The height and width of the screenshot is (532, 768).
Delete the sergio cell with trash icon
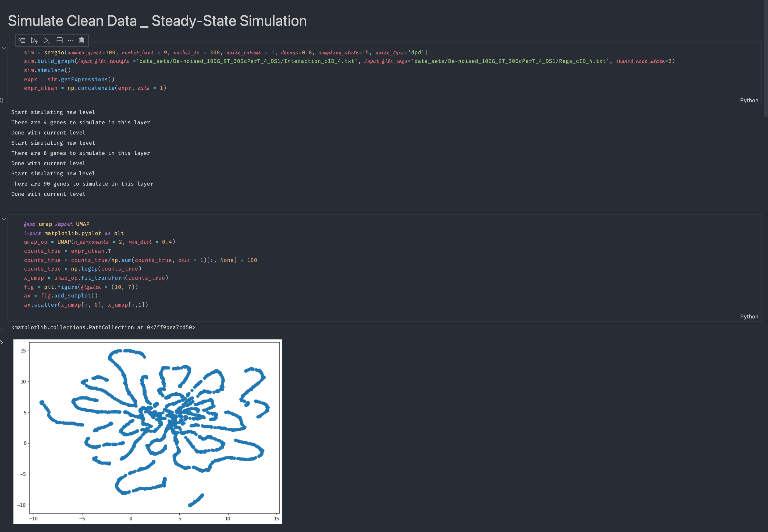pyautogui.click(x=81, y=40)
